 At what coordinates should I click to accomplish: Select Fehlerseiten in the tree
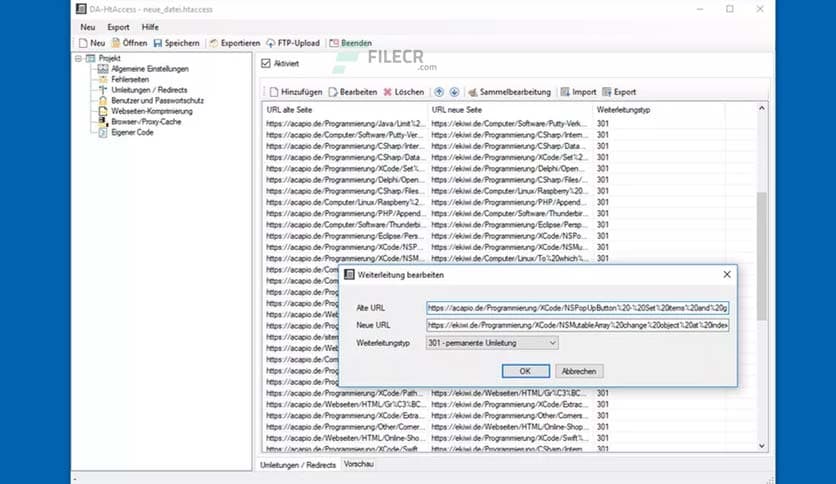130,79
